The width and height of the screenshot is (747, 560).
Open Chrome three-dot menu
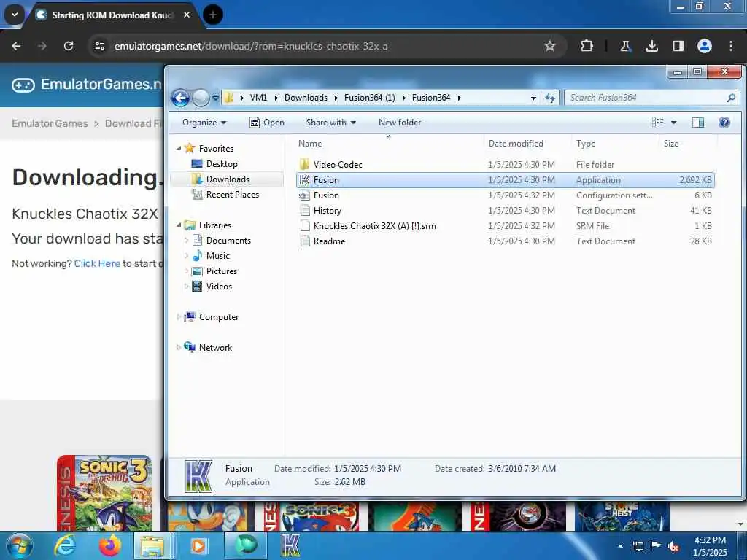click(731, 46)
